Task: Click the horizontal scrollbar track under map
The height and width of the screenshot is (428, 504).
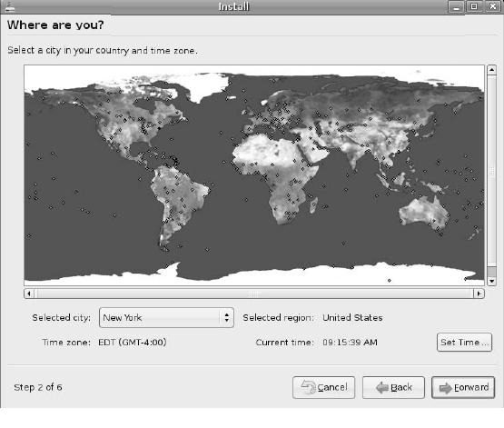Action: click(254, 294)
